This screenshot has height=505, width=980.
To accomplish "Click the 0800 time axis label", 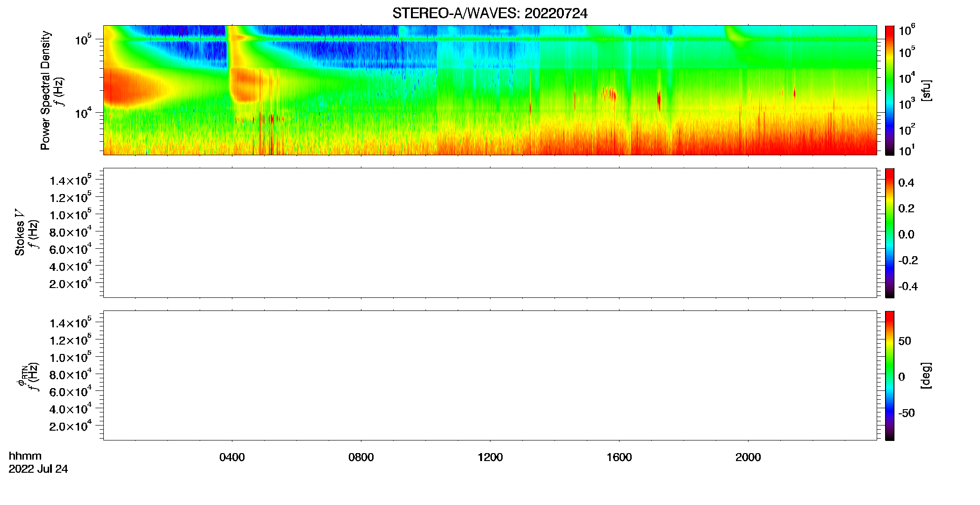I will 361,457.
